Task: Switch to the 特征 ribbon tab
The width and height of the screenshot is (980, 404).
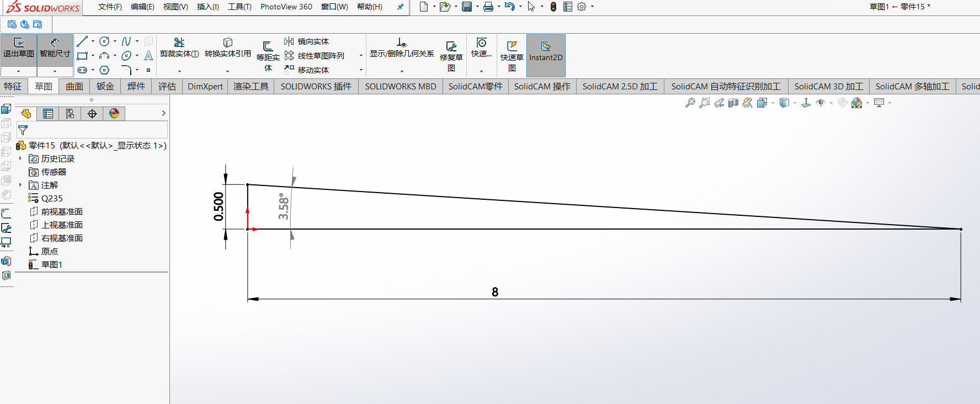Action: click(x=13, y=86)
